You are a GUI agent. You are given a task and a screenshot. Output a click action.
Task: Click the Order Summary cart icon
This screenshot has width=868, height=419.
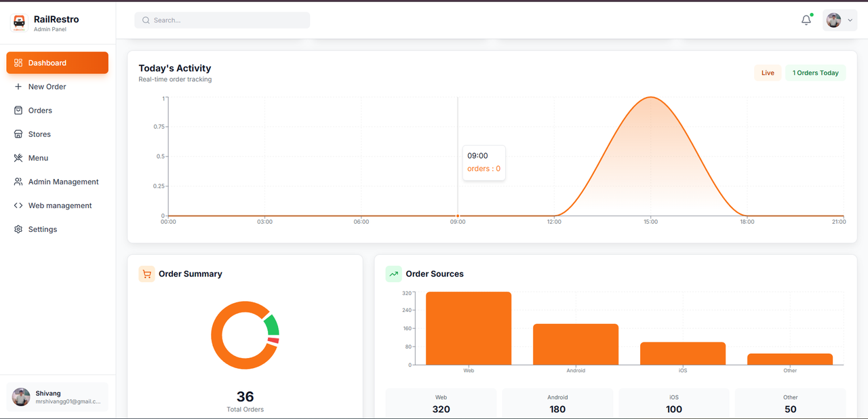coord(146,274)
